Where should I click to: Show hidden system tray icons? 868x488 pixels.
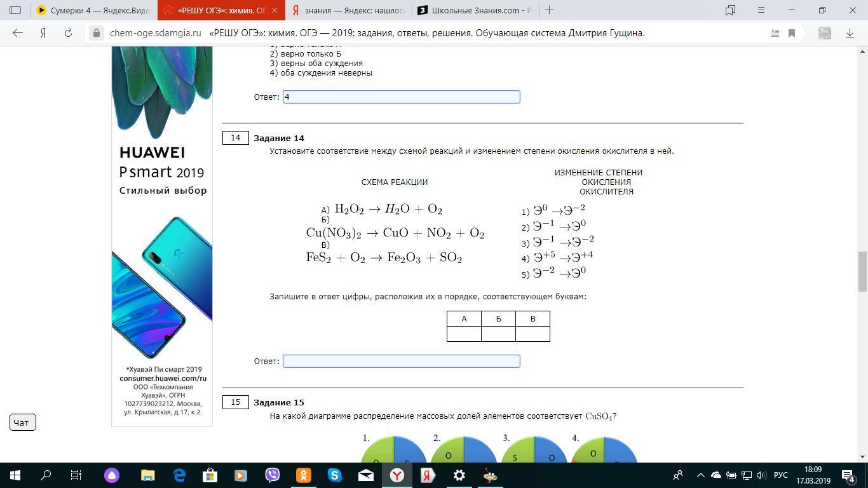coord(701,475)
